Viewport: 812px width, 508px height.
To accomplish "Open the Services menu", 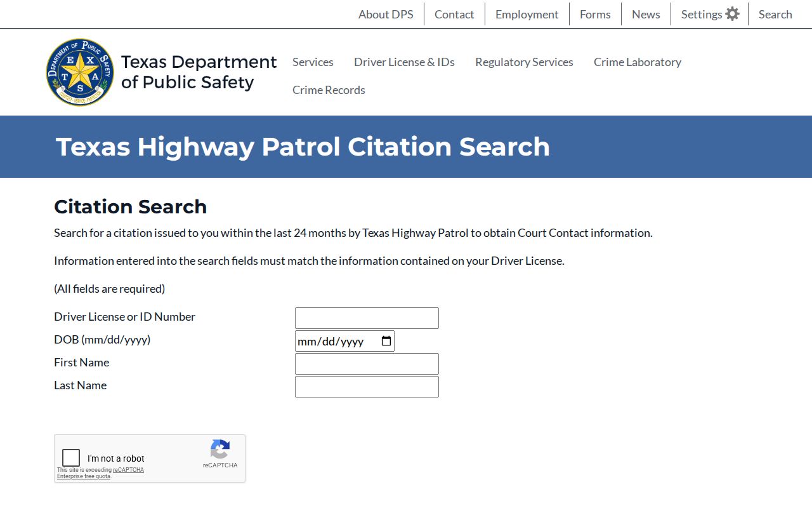I will click(313, 62).
